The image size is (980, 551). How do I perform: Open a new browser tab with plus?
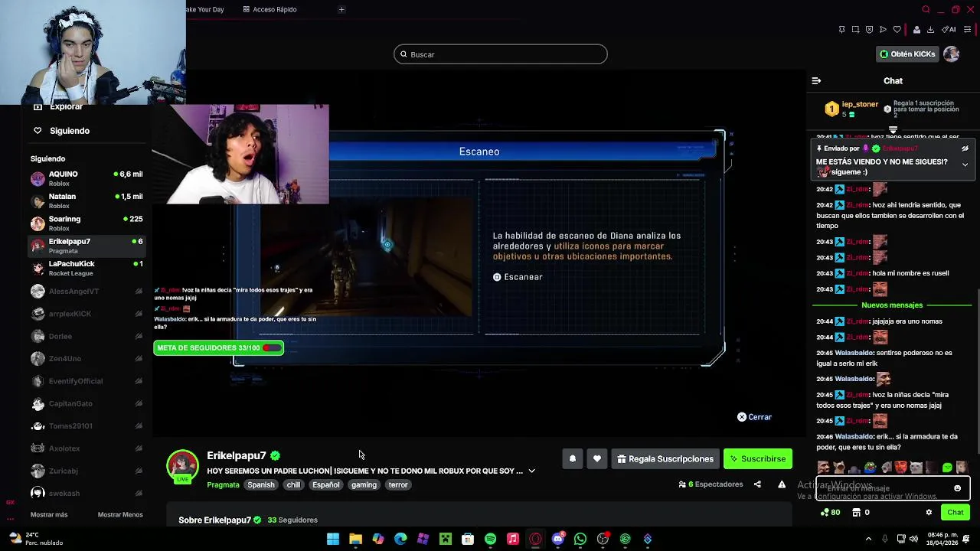click(x=341, y=9)
